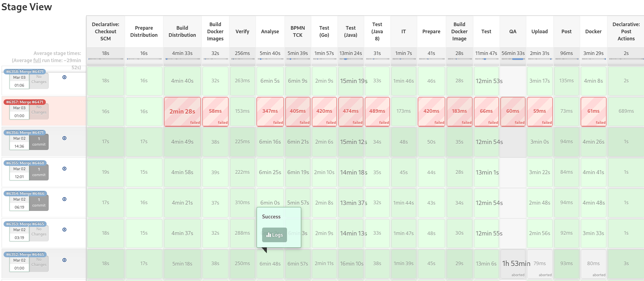Click the Prepare Distribution column header

(144, 32)
